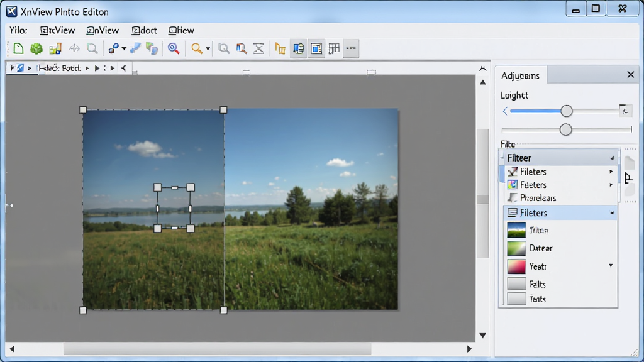Select the highlighted Fileters row with list icon

pos(560,212)
